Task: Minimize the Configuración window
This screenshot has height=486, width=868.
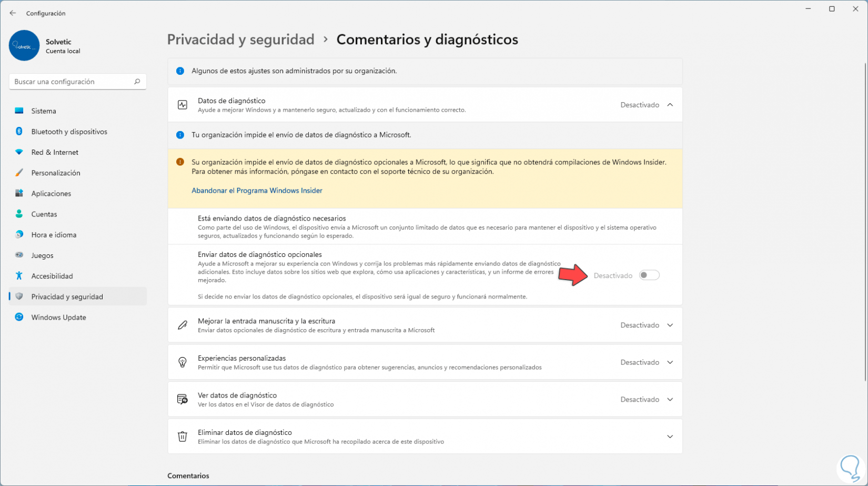Action: tap(808, 9)
